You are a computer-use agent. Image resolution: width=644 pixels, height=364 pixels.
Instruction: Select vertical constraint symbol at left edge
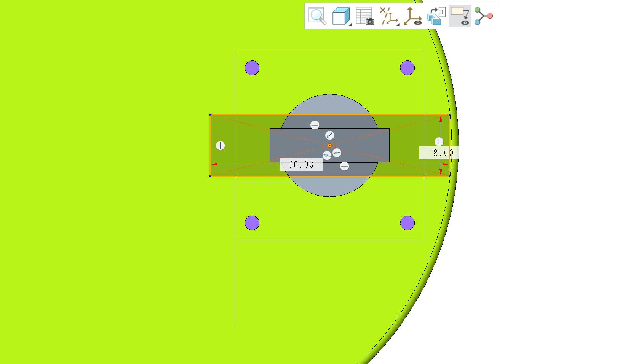pos(221,146)
